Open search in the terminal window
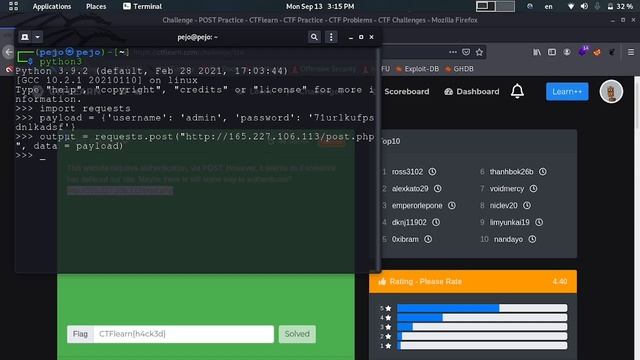 (314, 37)
